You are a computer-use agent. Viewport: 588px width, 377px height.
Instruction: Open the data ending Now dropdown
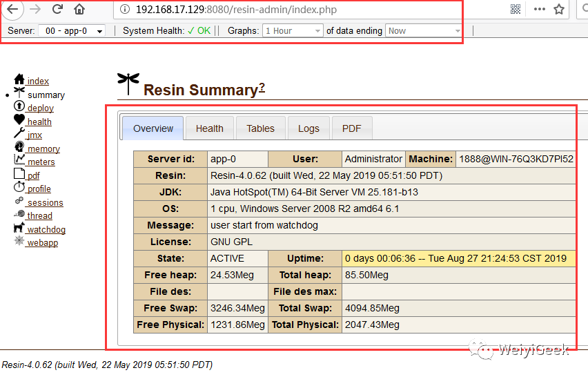424,31
